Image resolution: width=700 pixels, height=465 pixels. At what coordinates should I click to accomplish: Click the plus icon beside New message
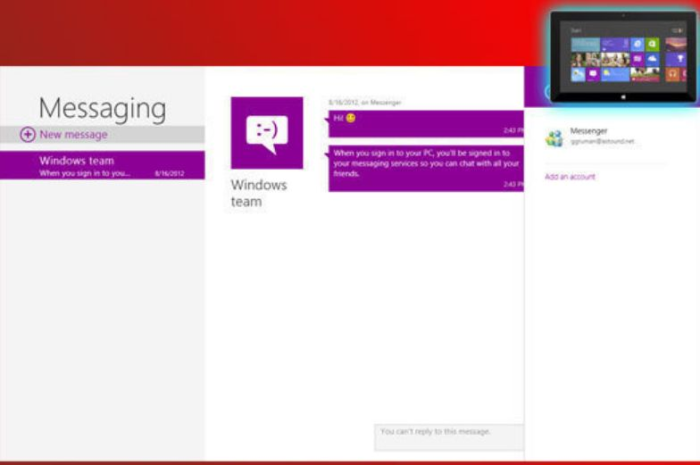27,134
